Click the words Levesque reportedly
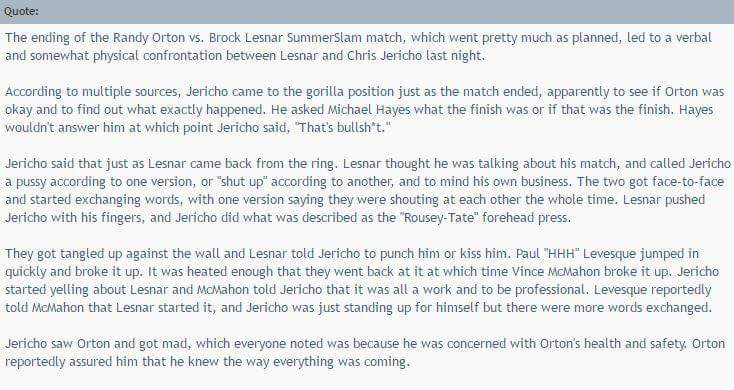Image resolution: width=734 pixels, height=390 pixels. pos(653,290)
